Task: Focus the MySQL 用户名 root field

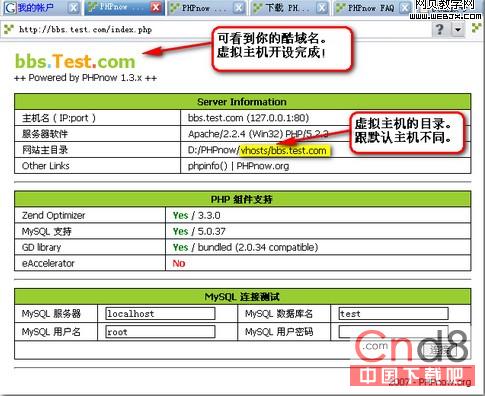Action: [160, 332]
